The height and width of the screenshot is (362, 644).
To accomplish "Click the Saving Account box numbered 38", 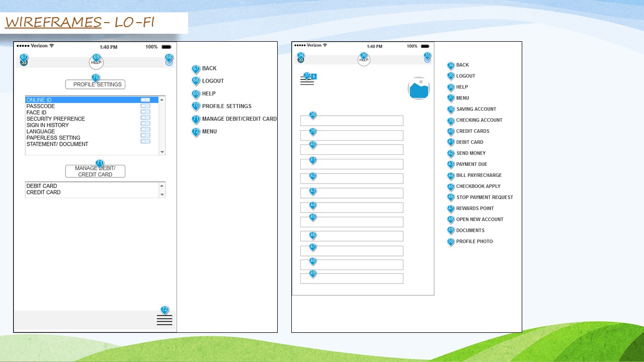I will click(352, 121).
